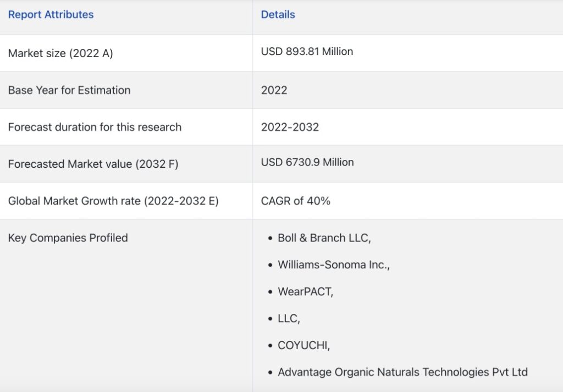Select the Global Market Growth rate label
The width and height of the screenshot is (563, 392).
pos(113,201)
